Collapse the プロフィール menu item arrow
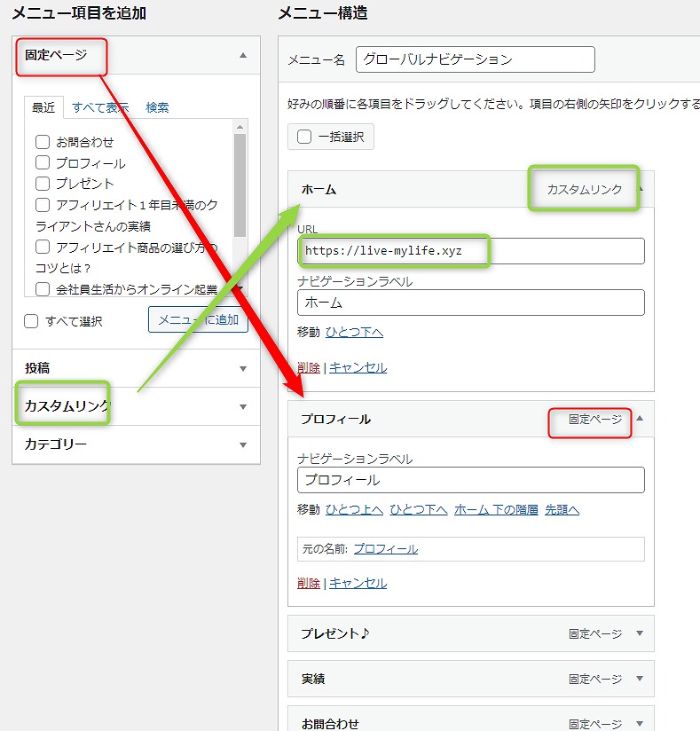 (x=640, y=419)
